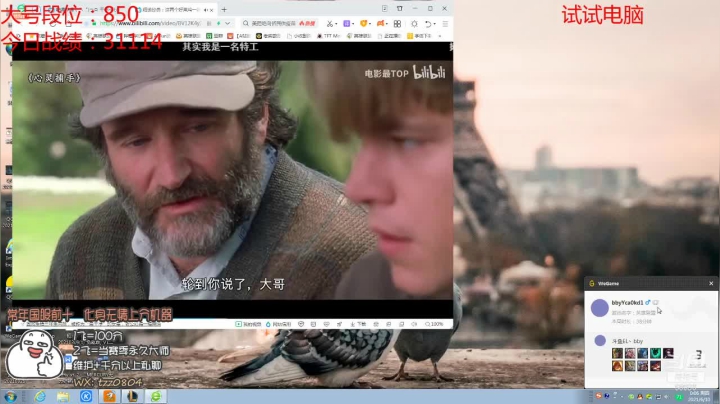The height and width of the screenshot is (404, 720).
Task: Open the QQ penguin icon in system tray
Action: 640,396
